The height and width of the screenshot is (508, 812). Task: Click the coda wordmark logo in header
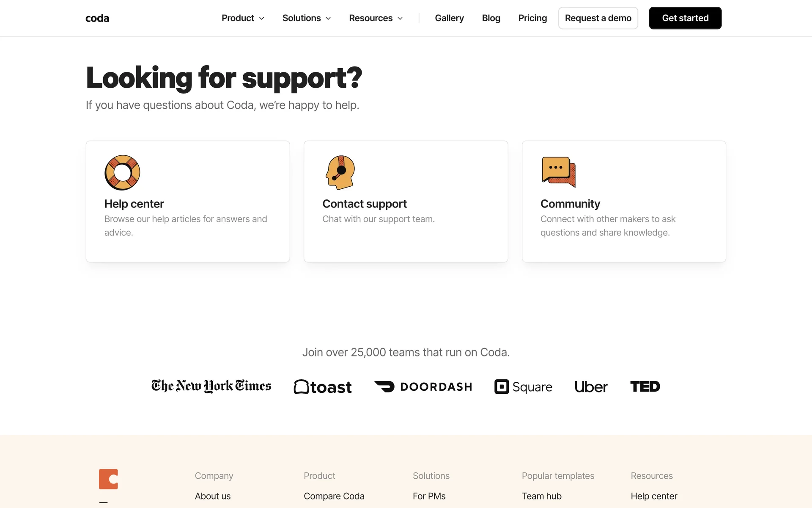(x=97, y=18)
